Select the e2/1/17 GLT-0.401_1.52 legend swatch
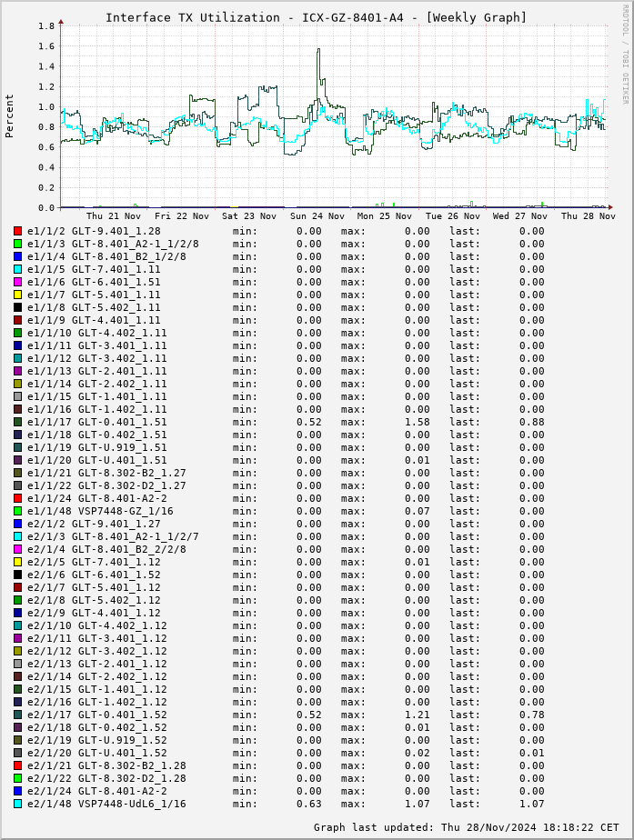The height and width of the screenshot is (840, 634). coord(18,715)
